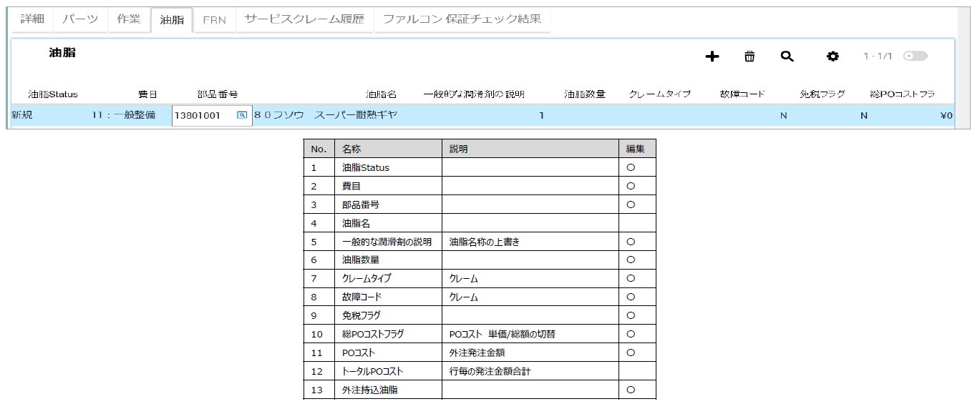
Task: Open the FRN tab
Action: click(x=214, y=20)
